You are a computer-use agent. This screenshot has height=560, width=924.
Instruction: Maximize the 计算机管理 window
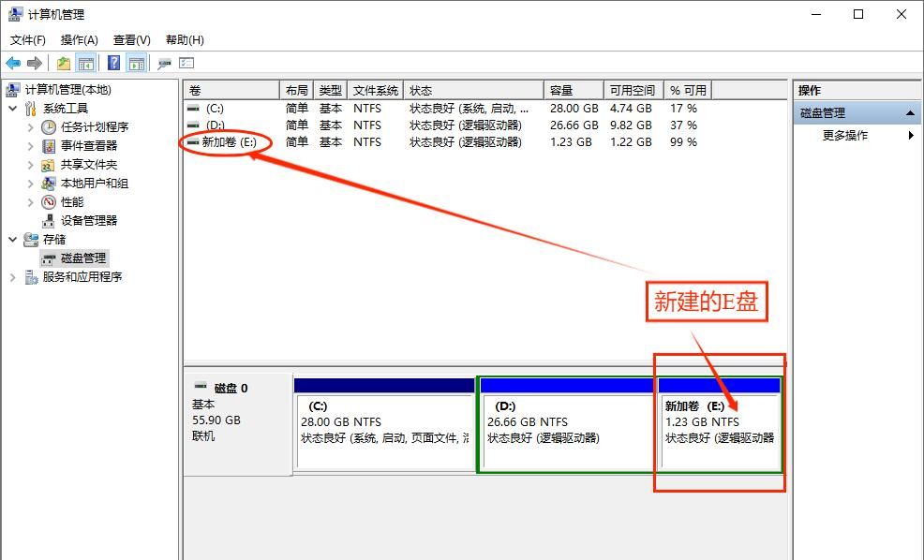pos(858,14)
